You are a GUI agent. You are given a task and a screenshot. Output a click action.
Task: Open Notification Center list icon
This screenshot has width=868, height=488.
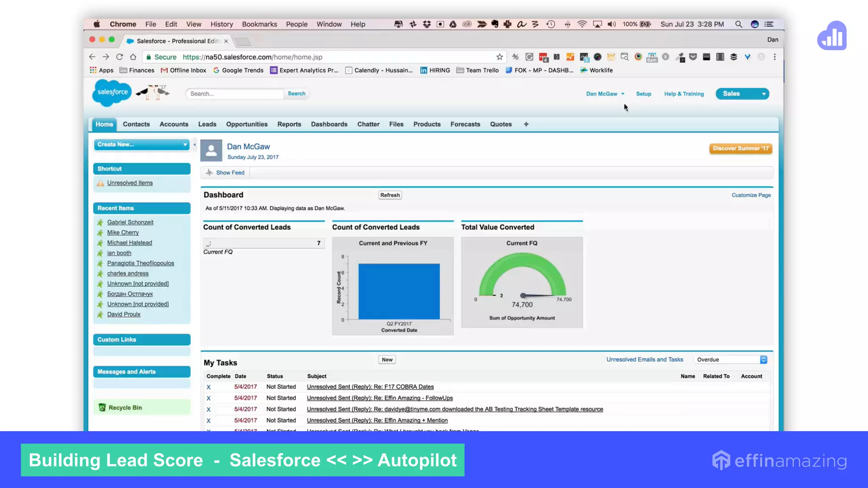(769, 24)
